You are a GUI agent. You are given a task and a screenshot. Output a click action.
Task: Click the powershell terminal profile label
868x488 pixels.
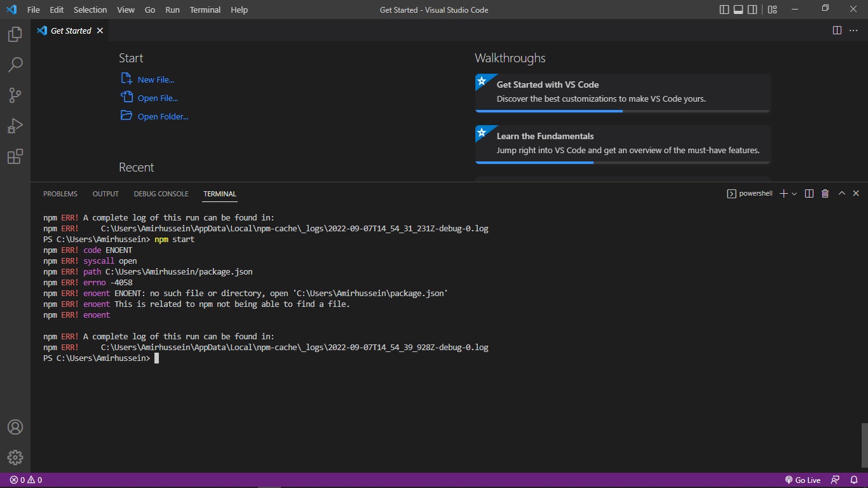click(x=750, y=194)
